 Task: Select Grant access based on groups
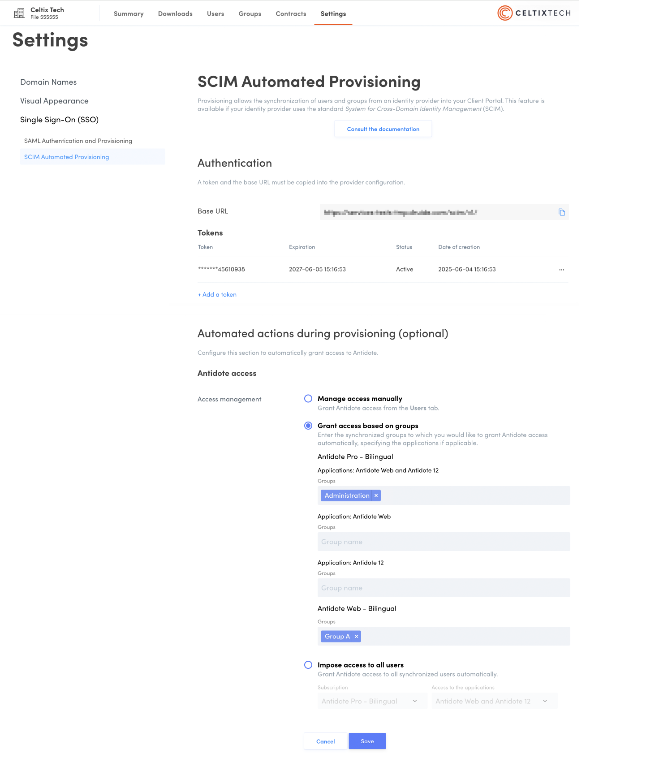coord(308,426)
